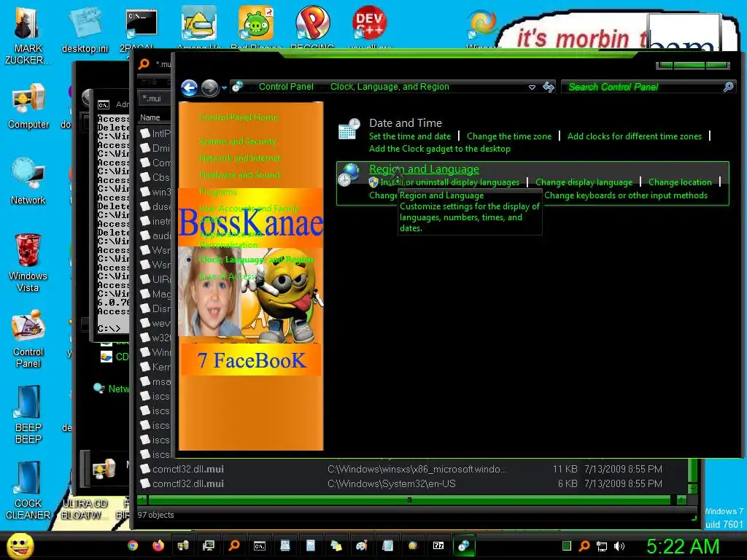Screen dimensions: 747x560
Task: Select 'Clock, Language, and Region' breadcrumb
Action: click(390, 87)
